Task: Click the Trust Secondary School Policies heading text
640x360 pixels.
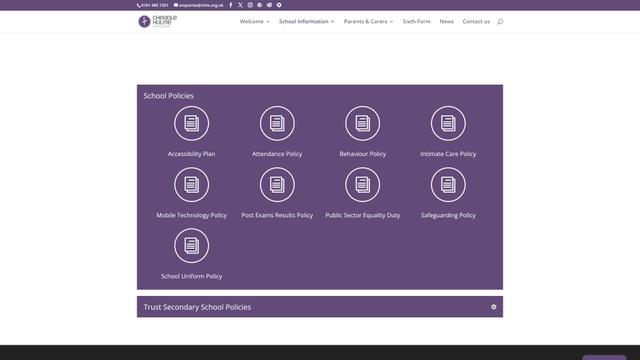Action: point(197,307)
